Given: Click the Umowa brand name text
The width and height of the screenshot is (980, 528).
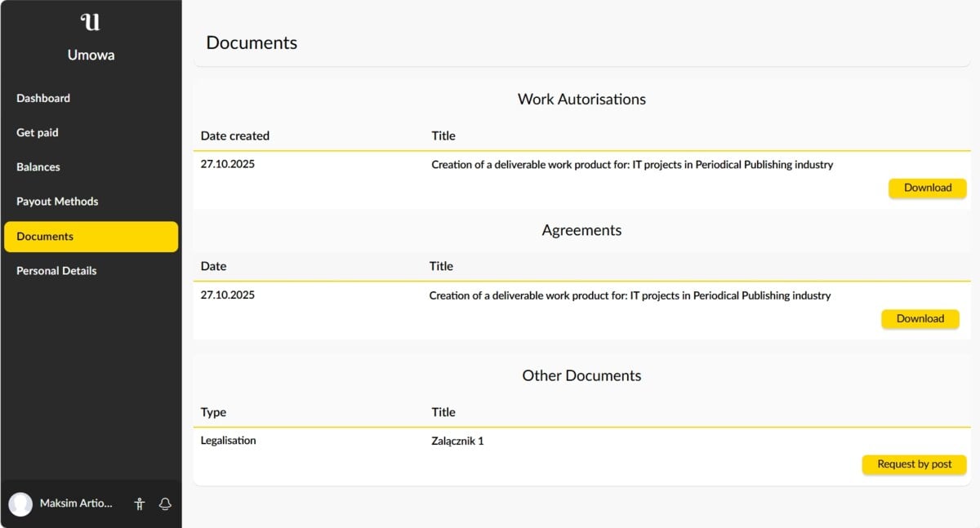Looking at the screenshot, I should click(91, 55).
